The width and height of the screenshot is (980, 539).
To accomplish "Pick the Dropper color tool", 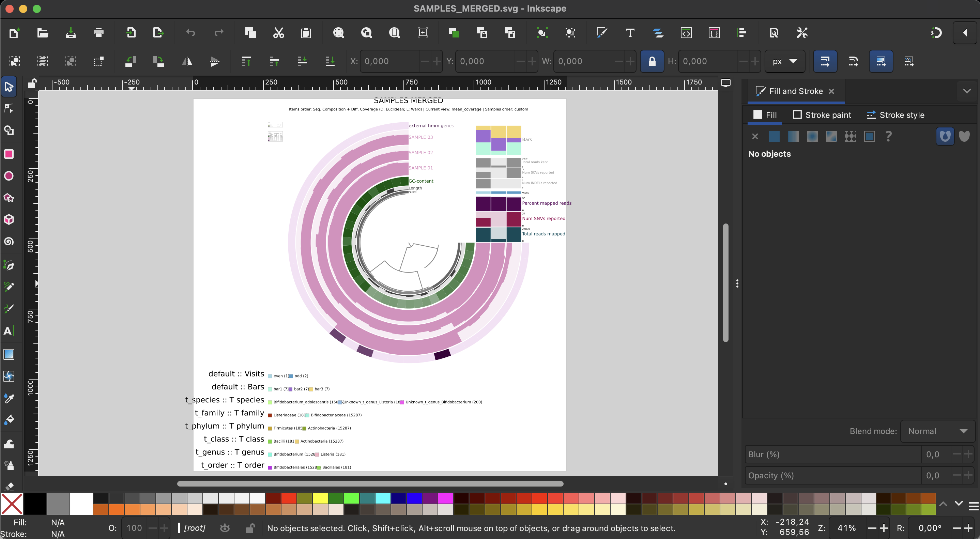I will (x=9, y=398).
